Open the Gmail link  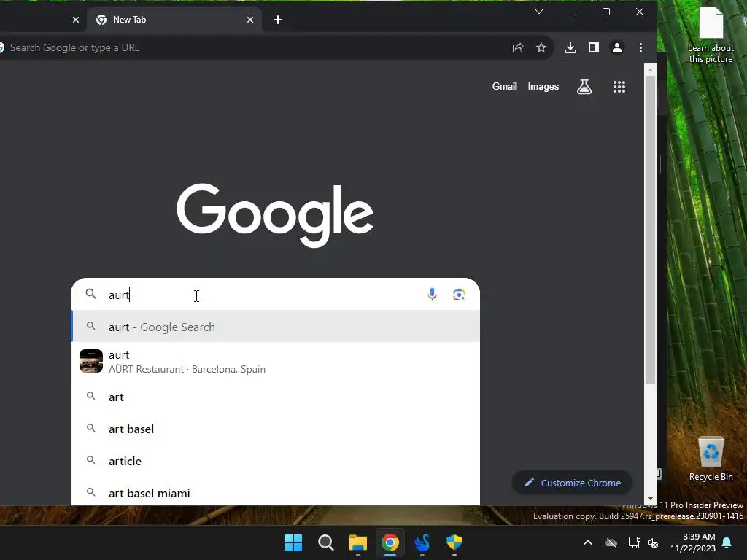505,86
